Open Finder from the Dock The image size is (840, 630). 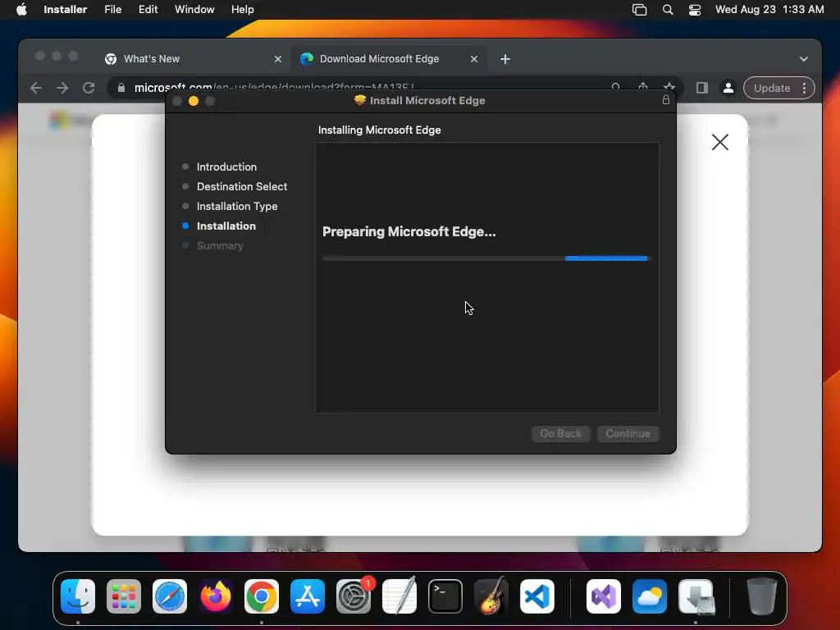78,596
